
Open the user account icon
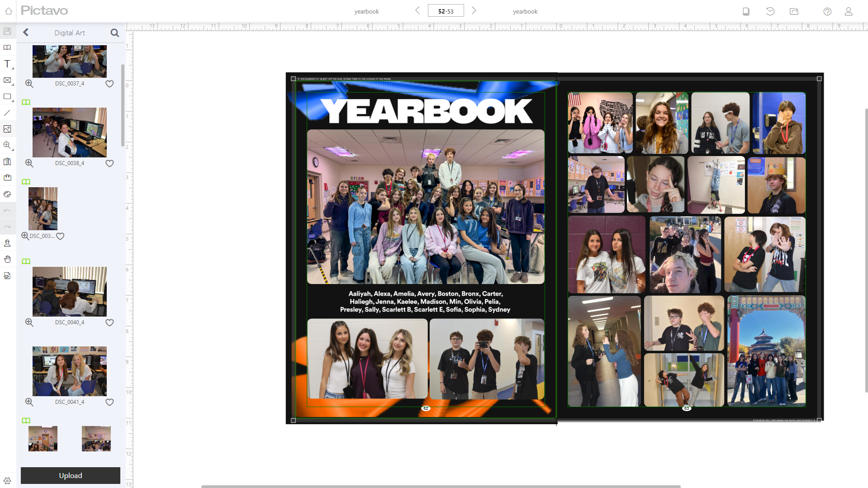(x=849, y=11)
